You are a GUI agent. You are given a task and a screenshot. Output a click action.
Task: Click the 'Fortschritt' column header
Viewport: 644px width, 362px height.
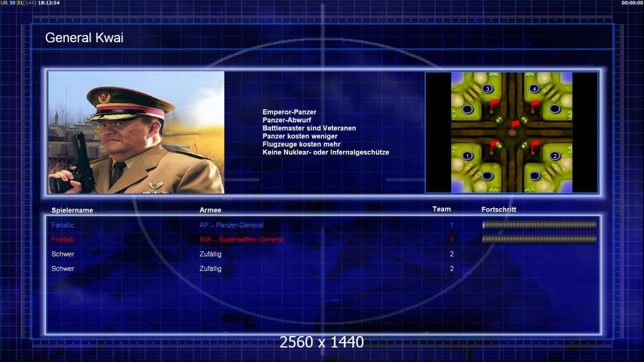[x=498, y=209]
